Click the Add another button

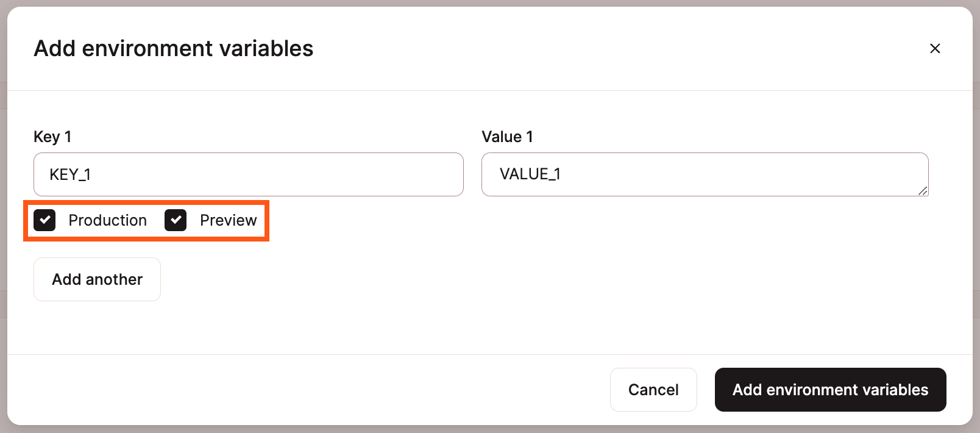(97, 279)
